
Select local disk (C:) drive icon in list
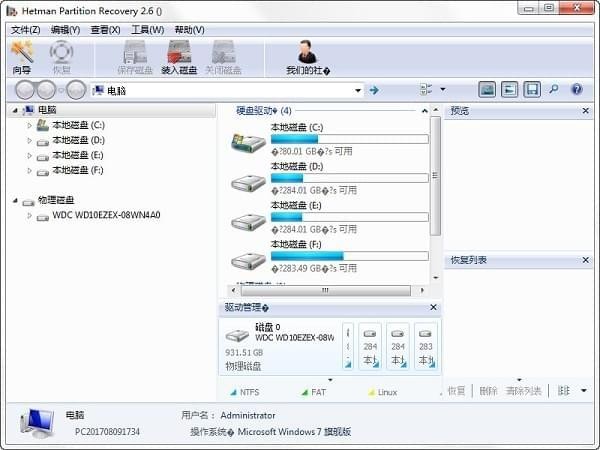(248, 141)
